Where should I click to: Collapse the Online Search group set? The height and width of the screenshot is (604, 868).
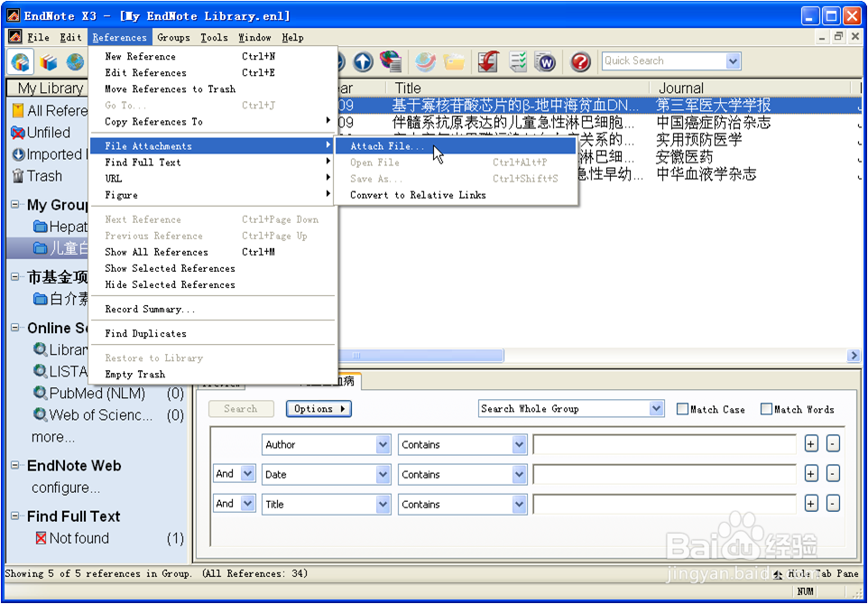tap(15, 328)
